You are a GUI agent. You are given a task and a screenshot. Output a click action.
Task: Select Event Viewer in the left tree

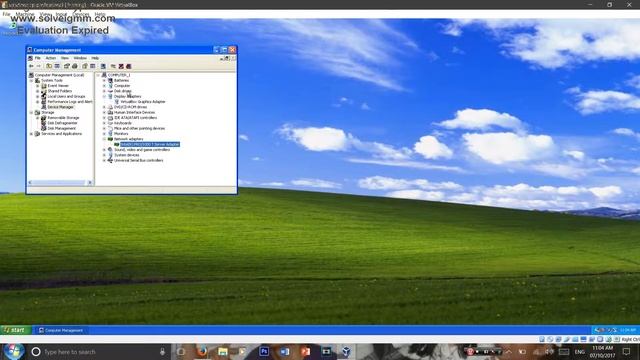[58, 86]
